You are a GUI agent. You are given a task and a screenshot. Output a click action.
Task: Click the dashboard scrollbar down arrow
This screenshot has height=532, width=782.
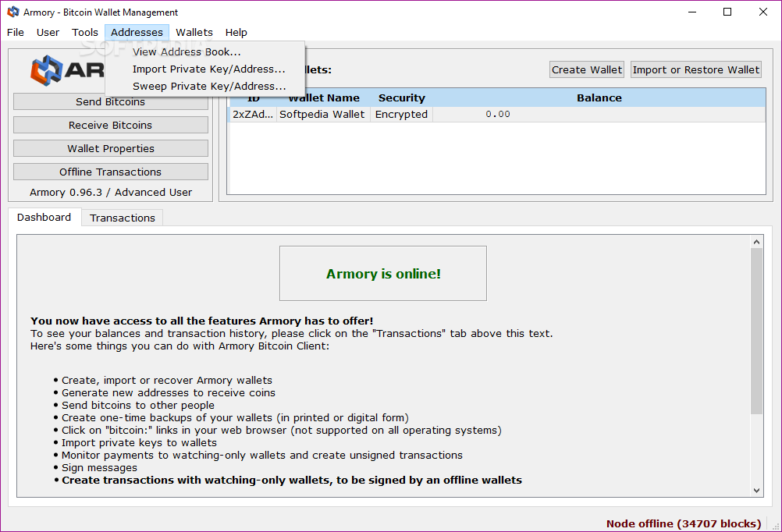756,491
